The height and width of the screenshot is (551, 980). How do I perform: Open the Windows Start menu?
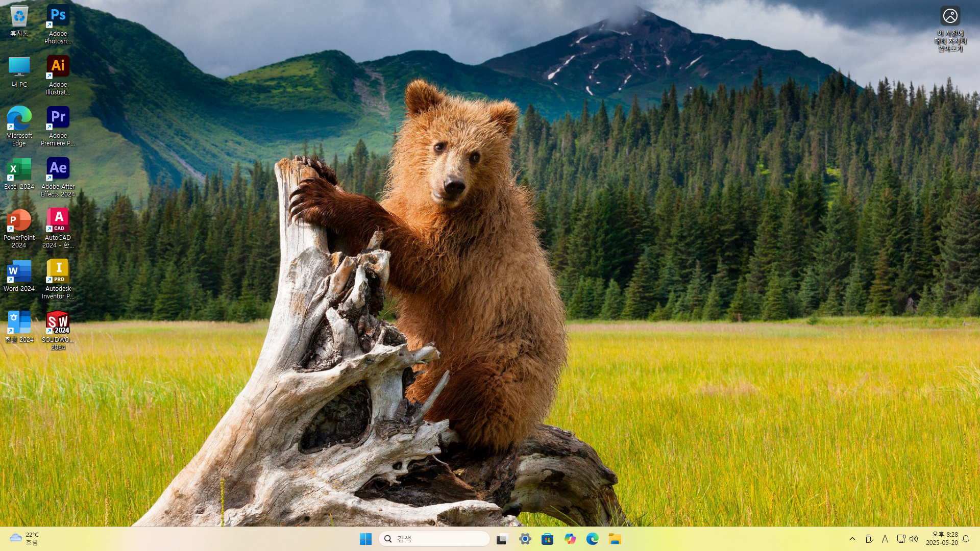[365, 539]
